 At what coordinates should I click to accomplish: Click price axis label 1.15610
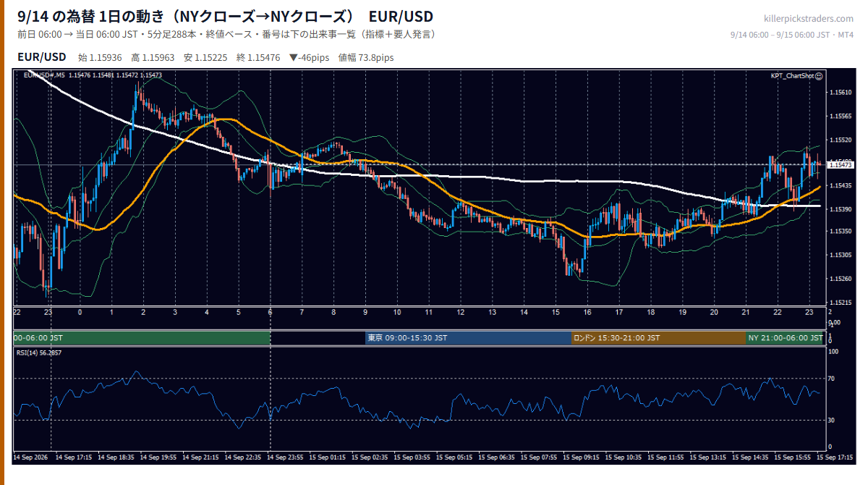(840, 92)
